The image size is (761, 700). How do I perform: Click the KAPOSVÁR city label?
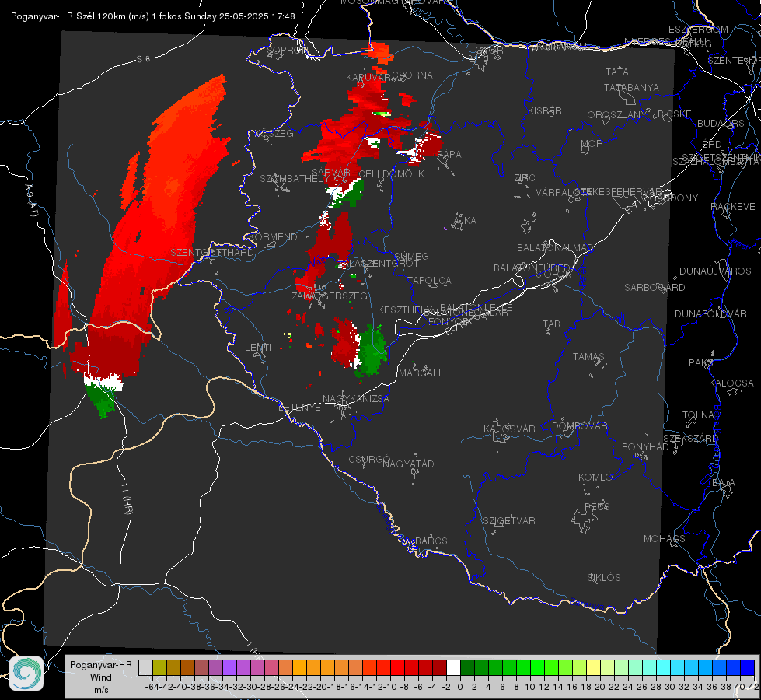509,429
